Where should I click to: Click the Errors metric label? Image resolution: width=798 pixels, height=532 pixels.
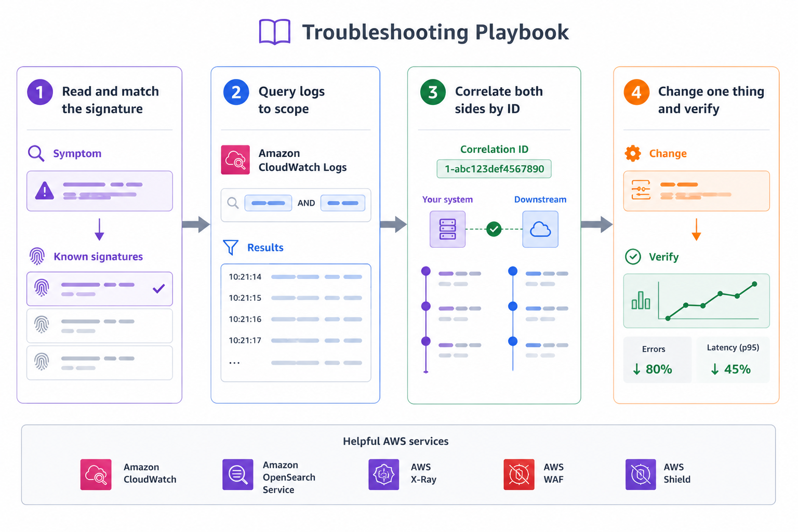[x=654, y=349]
